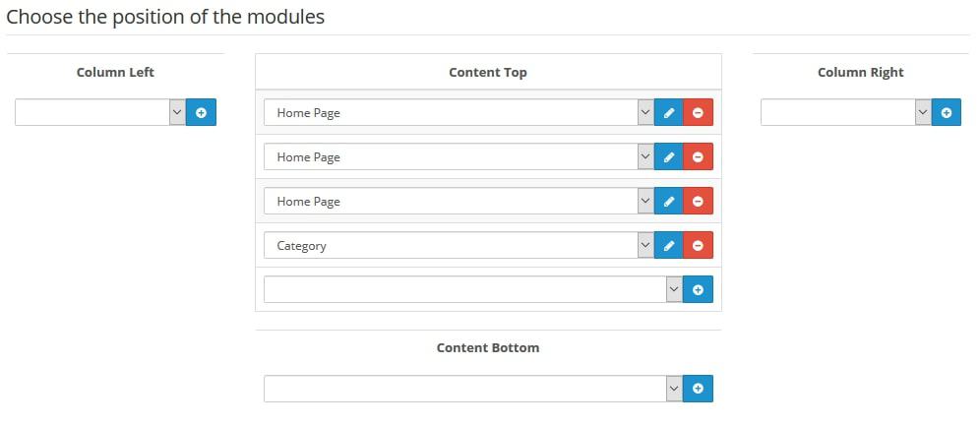
Task: Edit the first Home Page module
Action: [669, 112]
